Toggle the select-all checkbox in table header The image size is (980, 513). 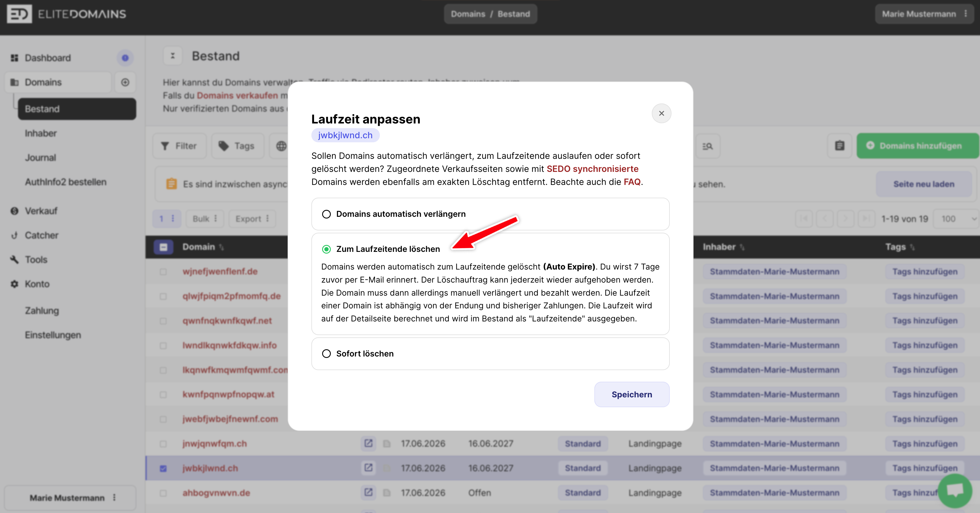point(163,247)
